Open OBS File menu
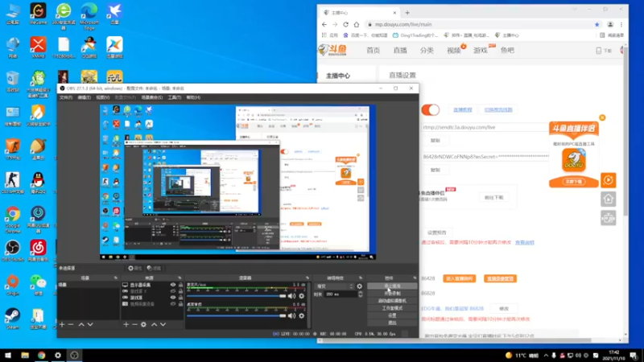The image size is (644, 362). [x=66, y=97]
